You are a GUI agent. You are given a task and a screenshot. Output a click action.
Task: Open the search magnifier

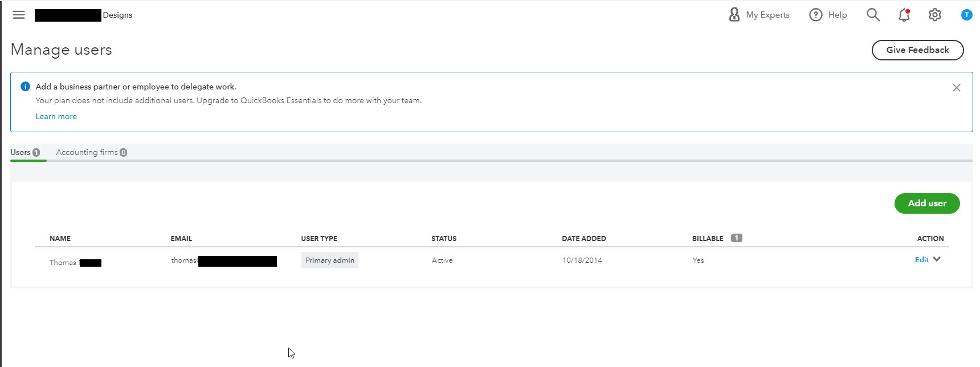coord(873,15)
